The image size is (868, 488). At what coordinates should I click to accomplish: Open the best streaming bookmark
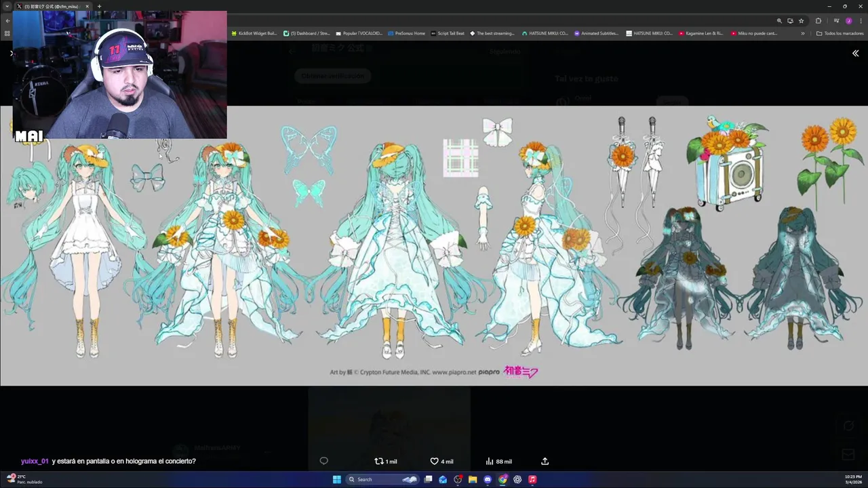(x=492, y=33)
